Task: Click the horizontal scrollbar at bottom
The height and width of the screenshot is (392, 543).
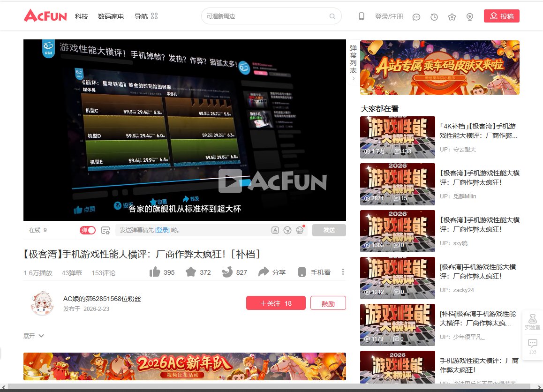Action: (268, 387)
